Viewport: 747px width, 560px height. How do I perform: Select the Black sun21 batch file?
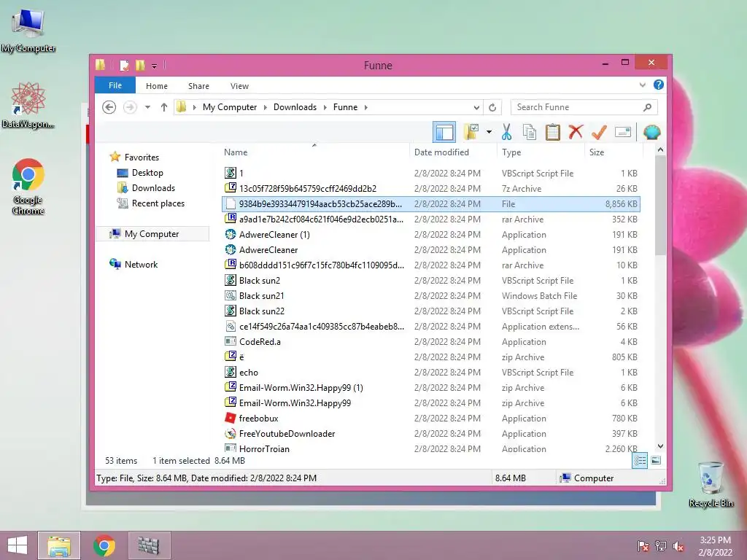click(431, 296)
